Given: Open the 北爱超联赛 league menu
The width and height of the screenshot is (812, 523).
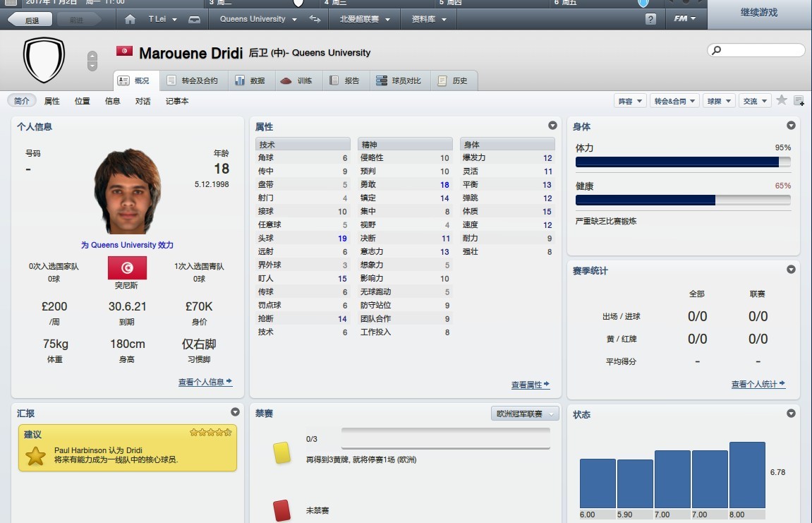Looking at the screenshot, I should pos(365,19).
